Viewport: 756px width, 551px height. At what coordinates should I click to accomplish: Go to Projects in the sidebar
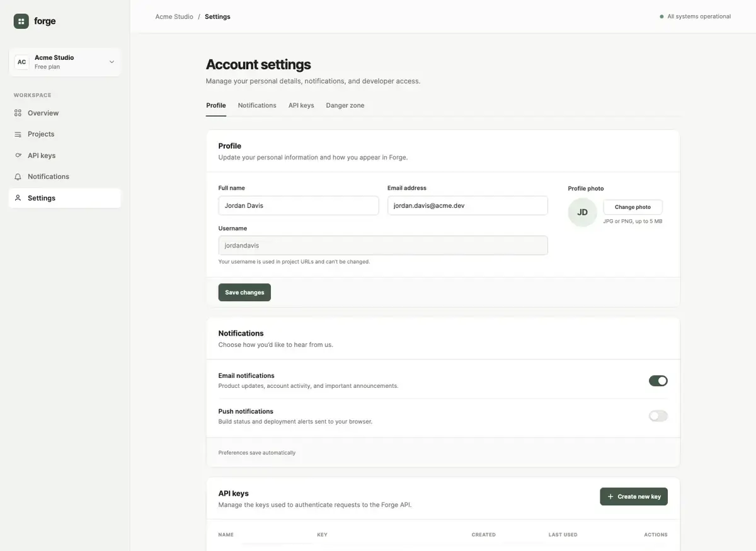pos(65,134)
